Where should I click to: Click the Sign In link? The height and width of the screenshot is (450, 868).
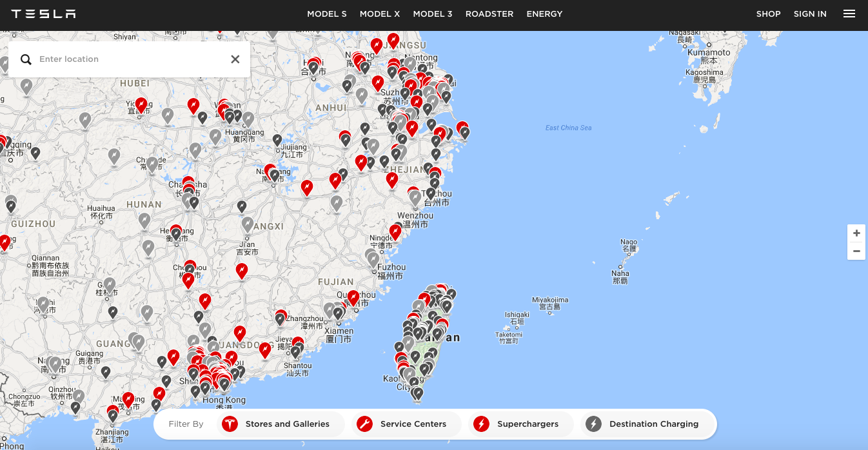click(810, 14)
